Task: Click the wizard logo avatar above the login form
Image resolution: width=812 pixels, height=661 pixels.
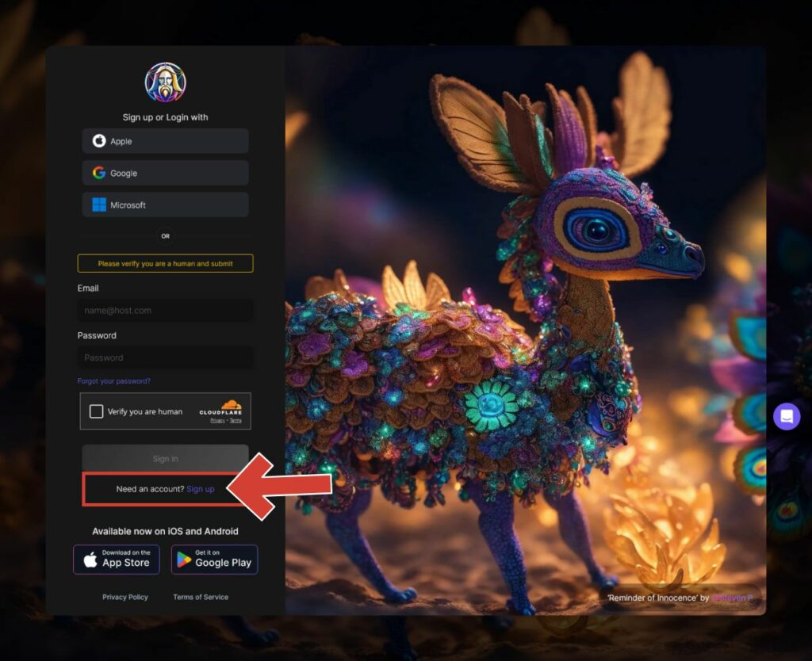Action: pyautogui.click(x=165, y=82)
